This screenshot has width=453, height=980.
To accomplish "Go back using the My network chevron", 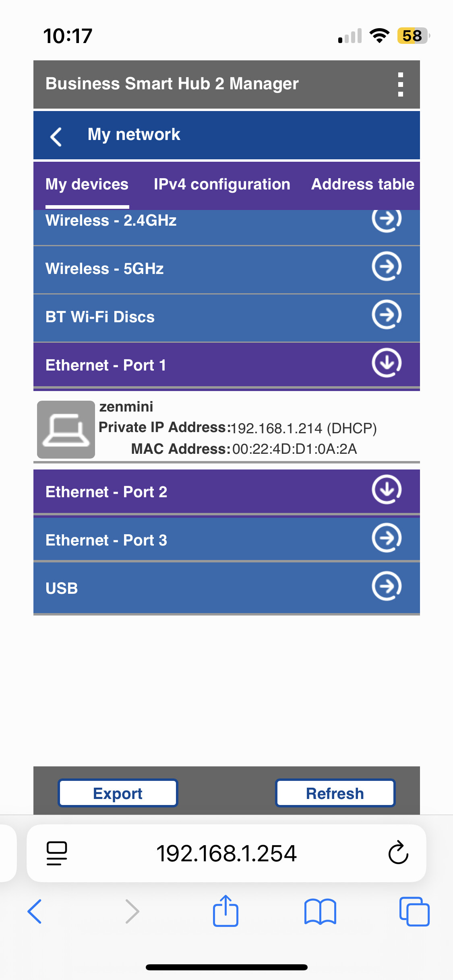I will coord(56,137).
